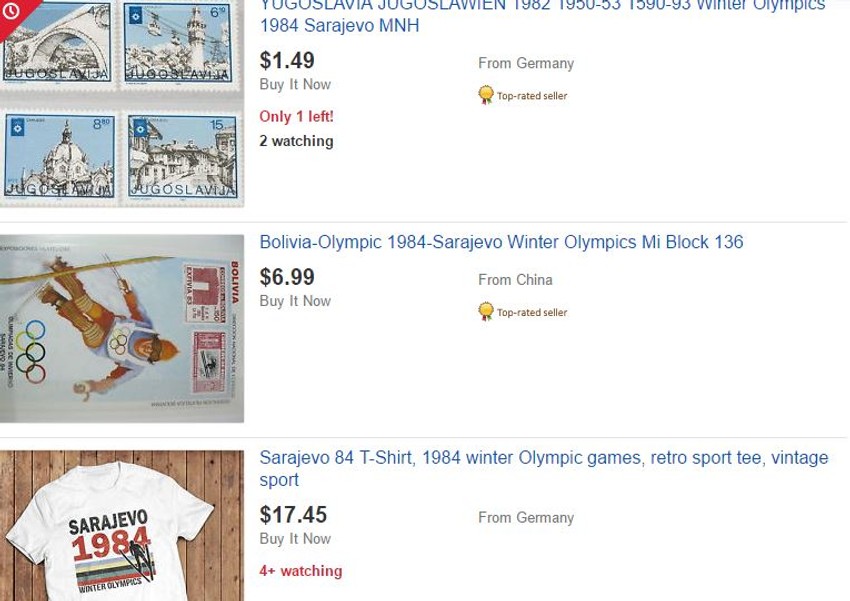Open Bolivia-Olympic 1984 Mi Block 136 listing

click(x=501, y=242)
